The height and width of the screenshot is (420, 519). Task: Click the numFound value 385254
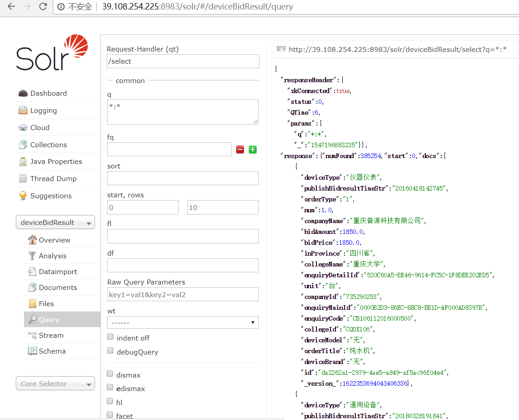(371, 156)
